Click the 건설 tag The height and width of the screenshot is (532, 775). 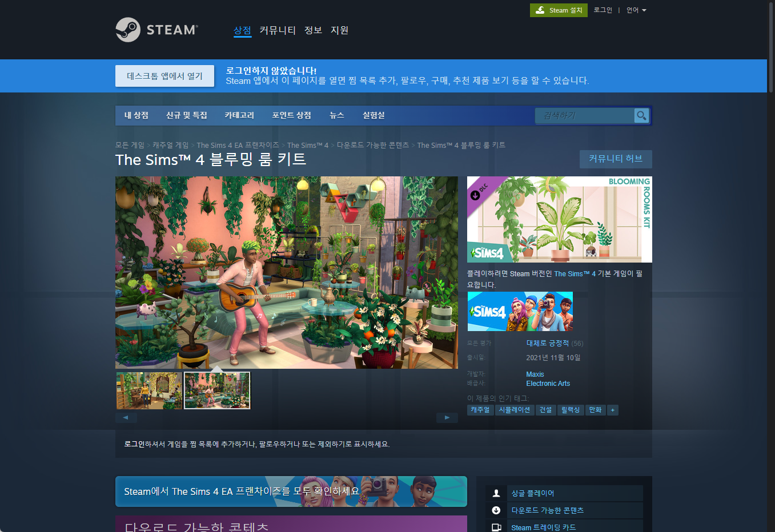(x=545, y=410)
